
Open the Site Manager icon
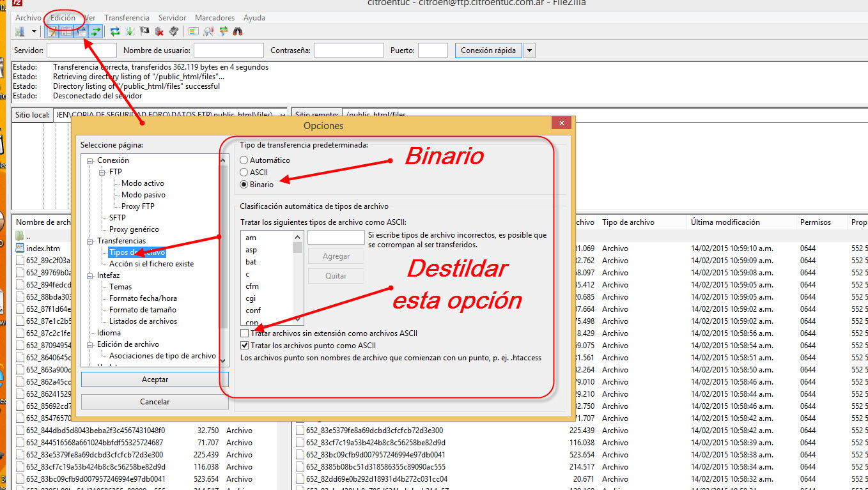[20, 31]
